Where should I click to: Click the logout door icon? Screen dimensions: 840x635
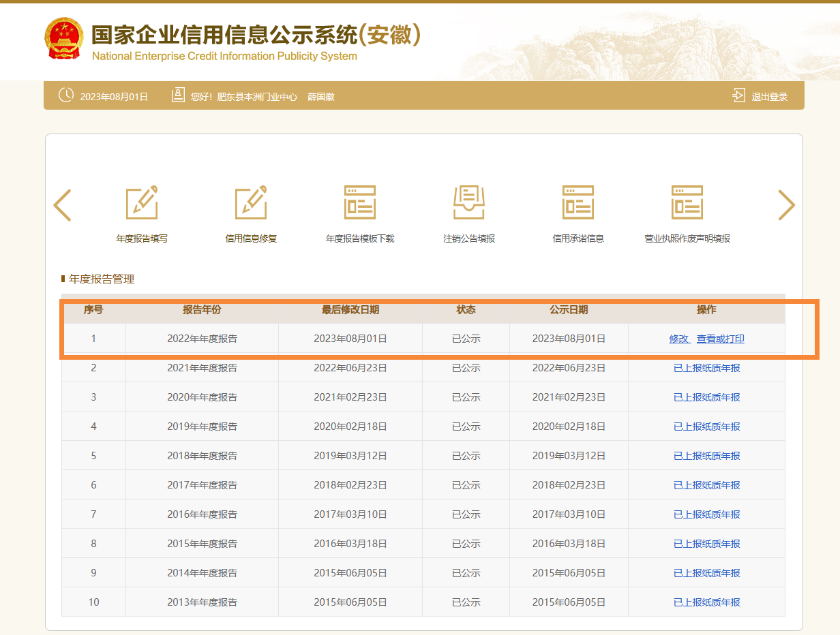[738, 95]
